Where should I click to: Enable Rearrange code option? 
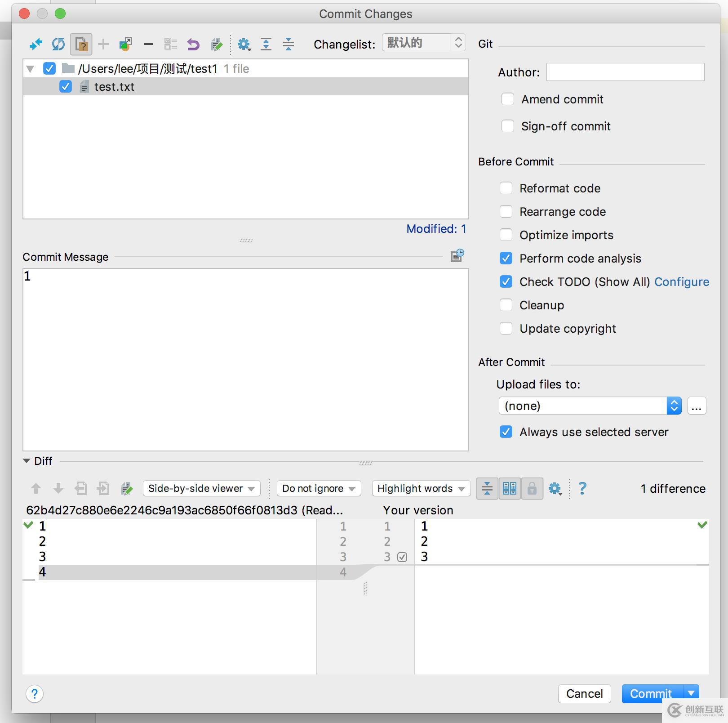point(506,211)
